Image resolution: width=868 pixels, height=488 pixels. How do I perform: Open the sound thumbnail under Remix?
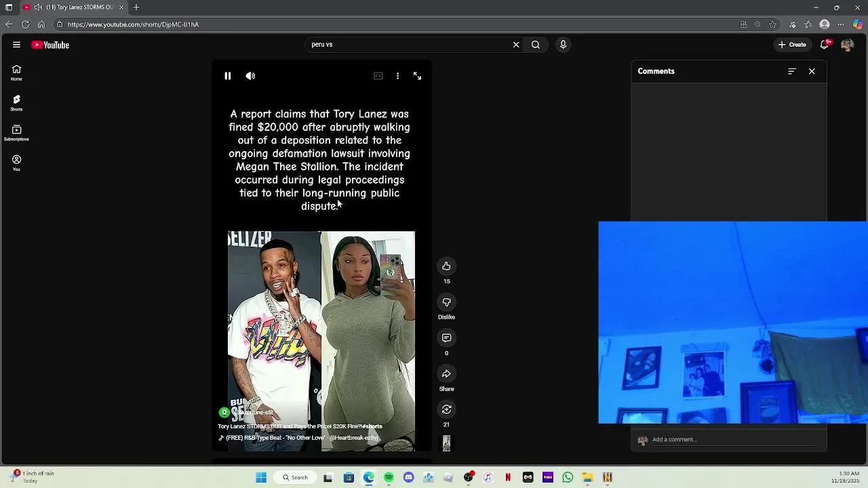[x=446, y=443]
